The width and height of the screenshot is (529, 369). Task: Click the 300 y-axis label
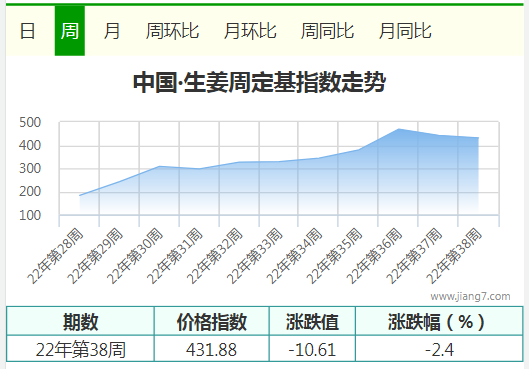coord(30,168)
